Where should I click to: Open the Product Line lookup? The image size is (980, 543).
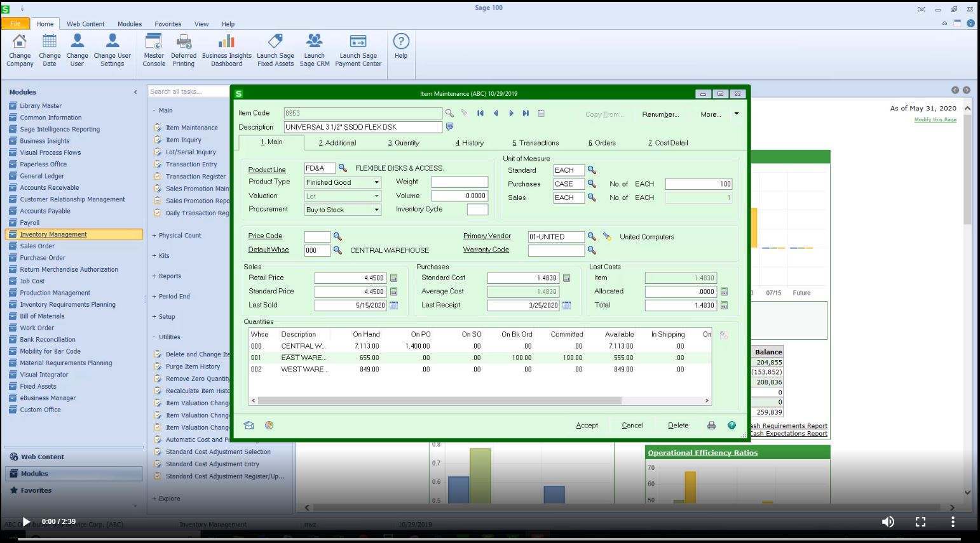click(x=342, y=168)
